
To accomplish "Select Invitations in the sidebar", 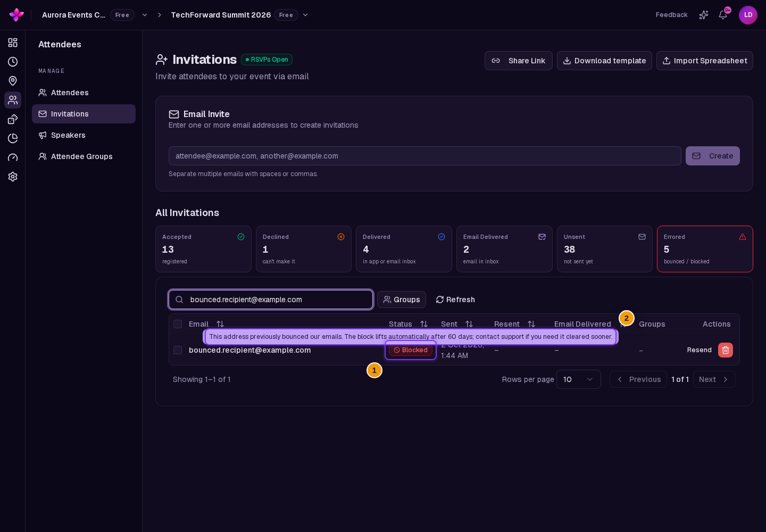I will coord(84,114).
